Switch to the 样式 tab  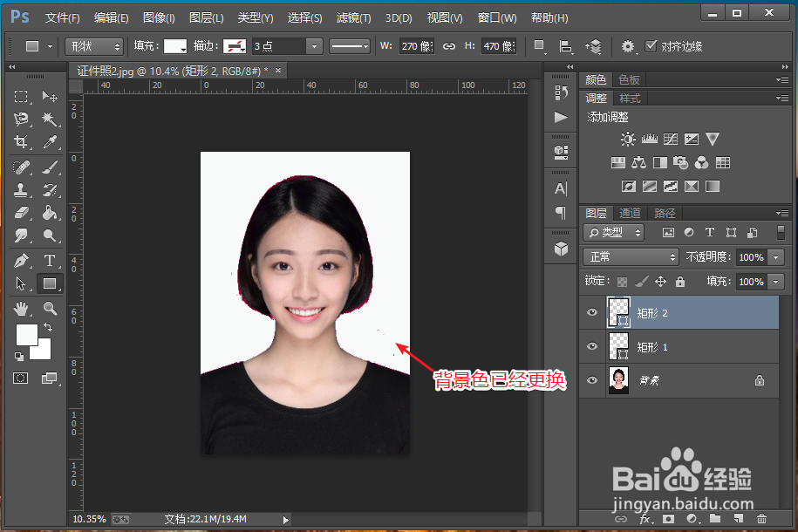click(630, 99)
